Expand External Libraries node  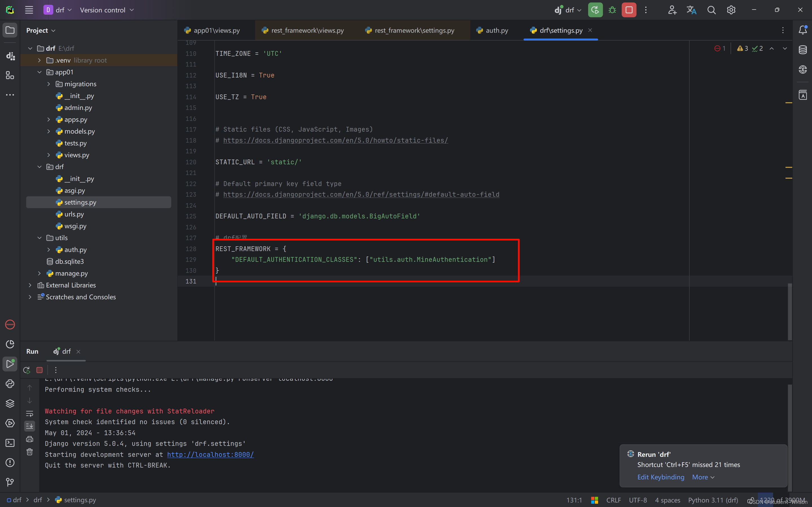point(30,285)
